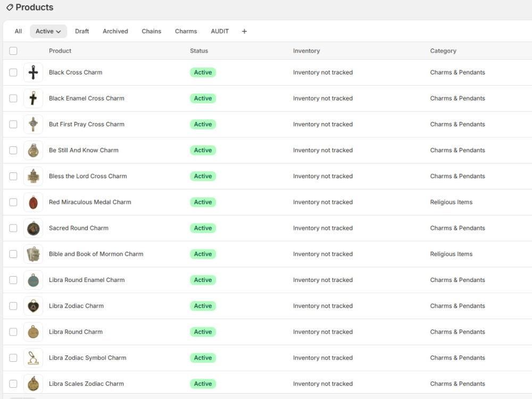Image resolution: width=532 pixels, height=399 pixels.
Task: Open Libra Round Charm thumbnail
Action: click(33, 332)
